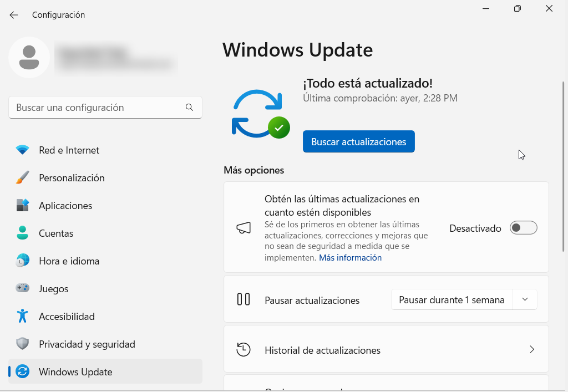Restore down the Configuración window
The width and height of the screenshot is (568, 392).
tap(518, 8)
